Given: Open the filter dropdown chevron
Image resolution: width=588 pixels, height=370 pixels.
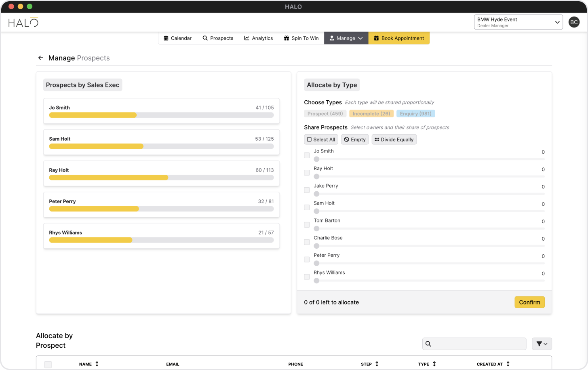Looking at the screenshot, I should 546,344.
